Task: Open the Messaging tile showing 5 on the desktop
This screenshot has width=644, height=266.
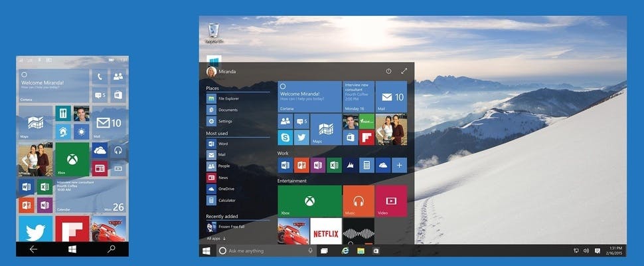Action: [301, 121]
